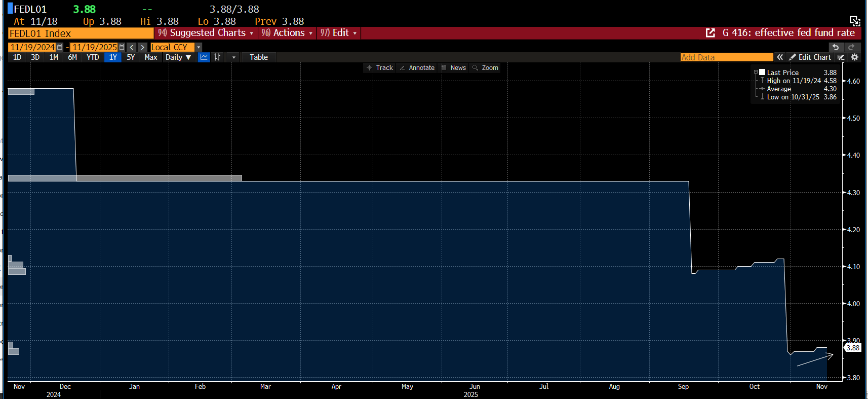Click the 'Sep' x-axis month label
The width and height of the screenshot is (868, 399).
point(683,386)
